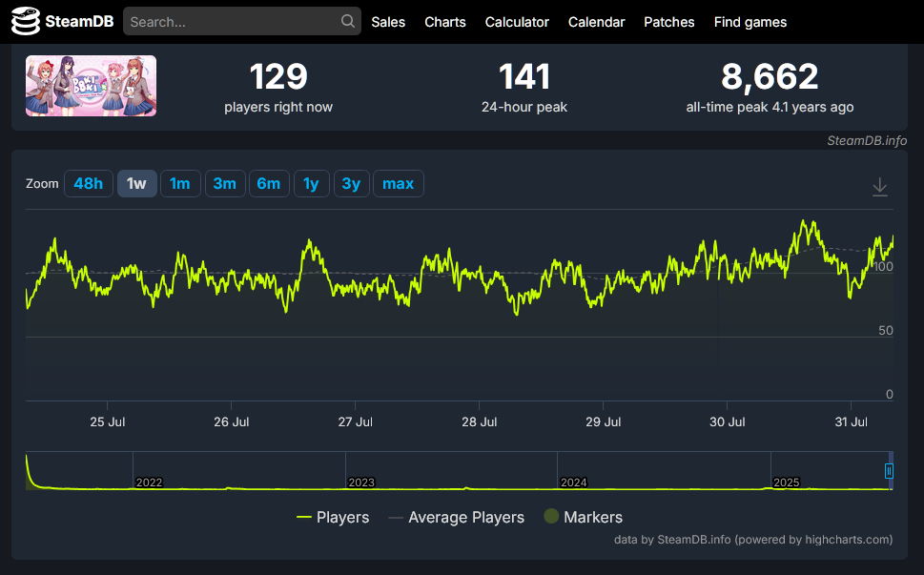
Task: Open the Sales menu item
Action: [x=388, y=22]
